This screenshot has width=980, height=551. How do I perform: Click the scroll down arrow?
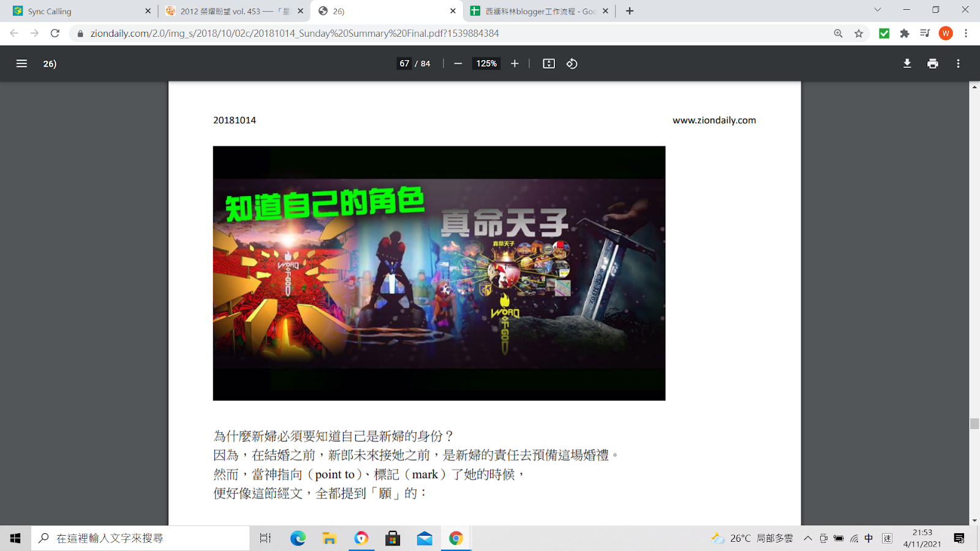974,520
